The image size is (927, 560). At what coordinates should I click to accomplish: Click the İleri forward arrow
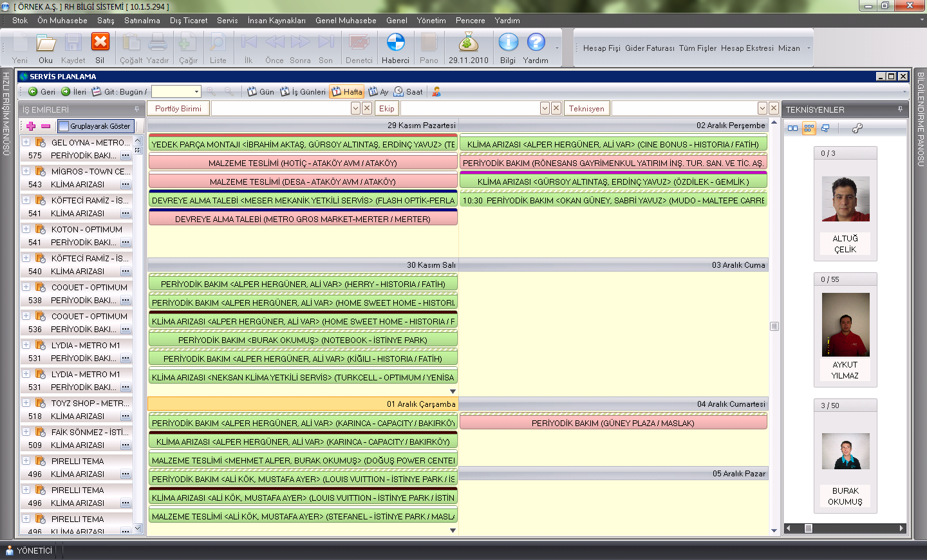[73, 92]
